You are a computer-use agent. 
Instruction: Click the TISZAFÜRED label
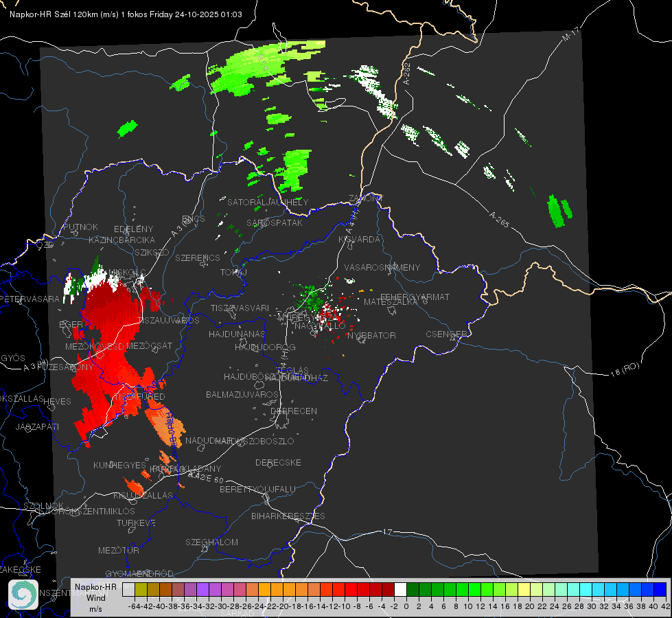(139, 397)
